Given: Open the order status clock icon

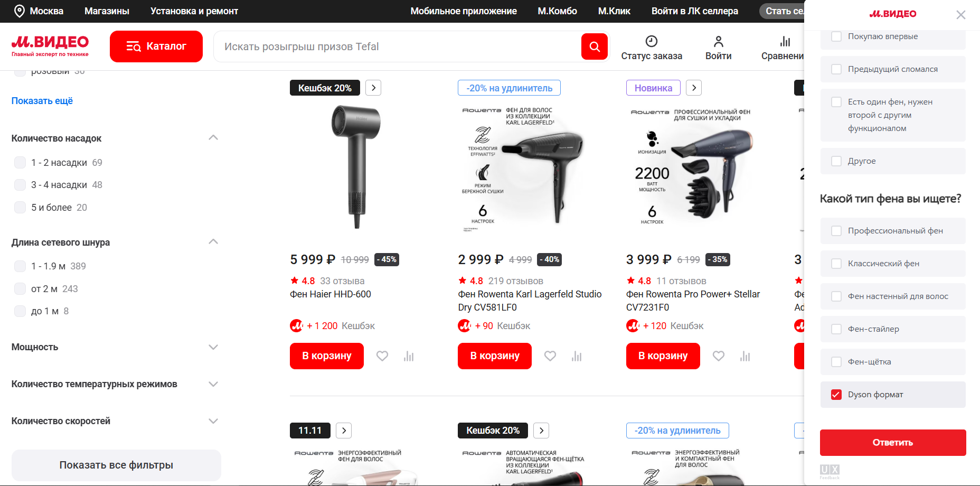Looking at the screenshot, I should click(651, 41).
